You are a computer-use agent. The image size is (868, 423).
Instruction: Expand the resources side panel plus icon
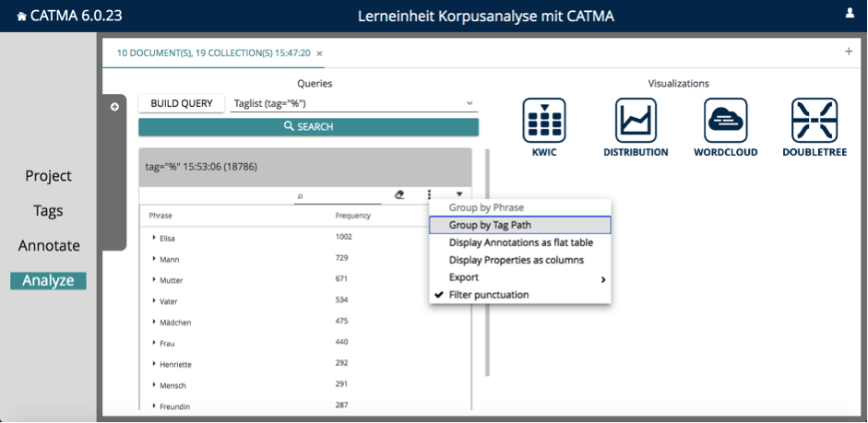tap(114, 107)
